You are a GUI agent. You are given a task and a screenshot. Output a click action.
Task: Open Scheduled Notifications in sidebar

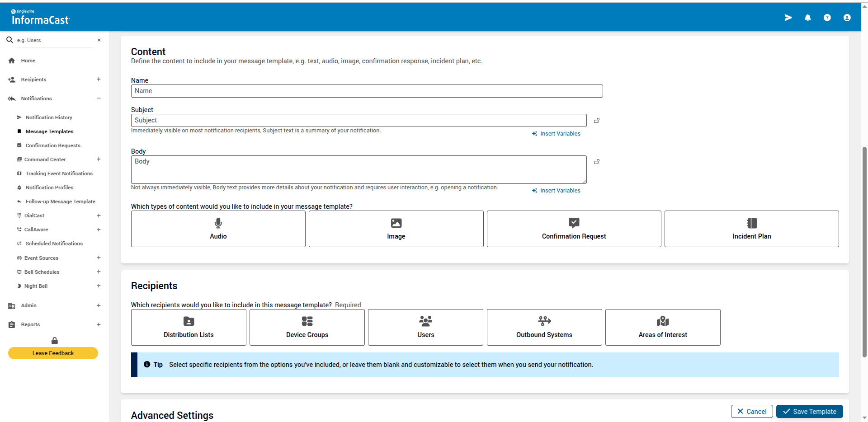click(54, 244)
